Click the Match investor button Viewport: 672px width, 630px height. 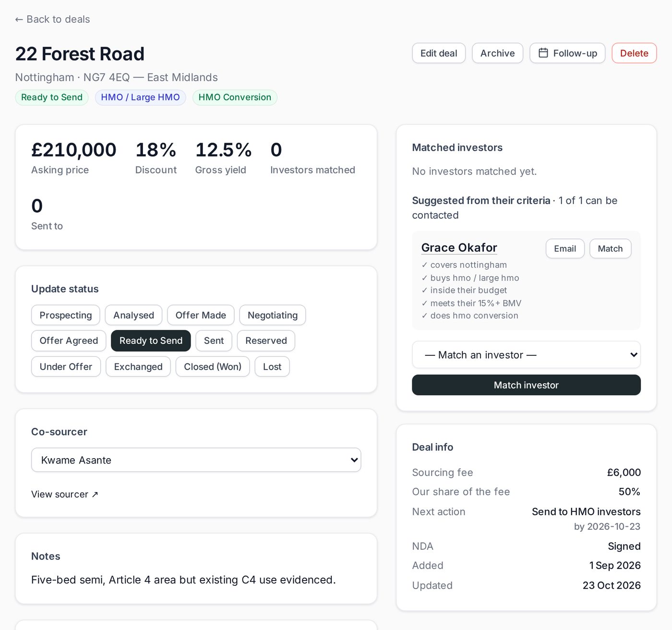click(526, 385)
